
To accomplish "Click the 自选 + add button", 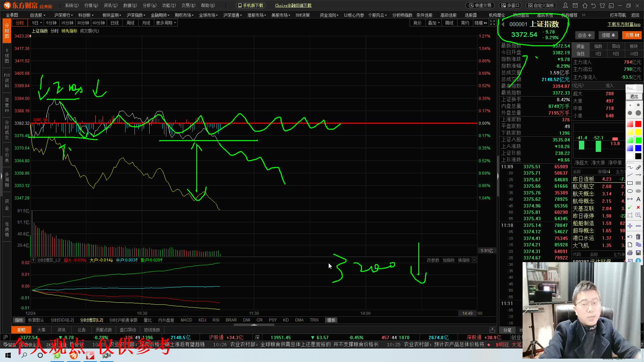I will click(585, 35).
